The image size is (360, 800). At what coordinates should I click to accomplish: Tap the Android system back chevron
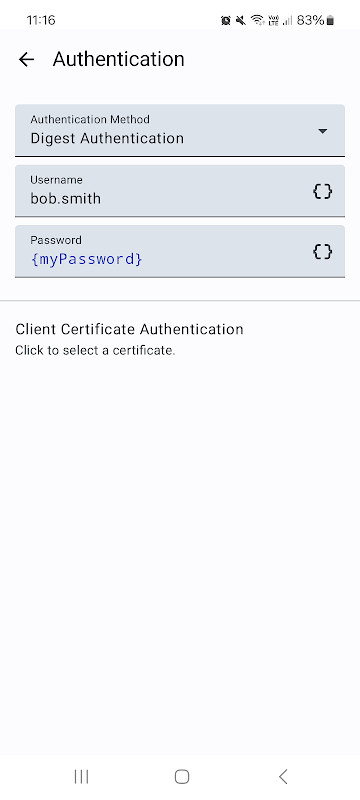(283, 777)
